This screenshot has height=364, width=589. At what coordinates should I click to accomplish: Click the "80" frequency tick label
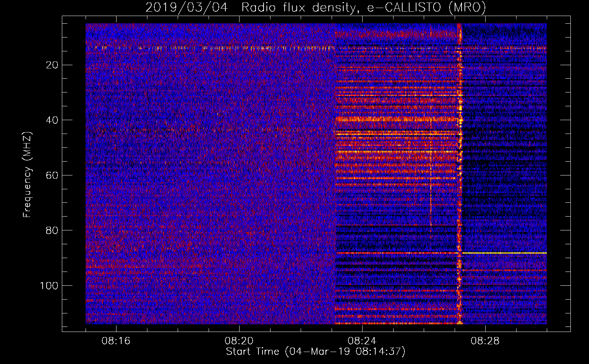(x=52, y=230)
